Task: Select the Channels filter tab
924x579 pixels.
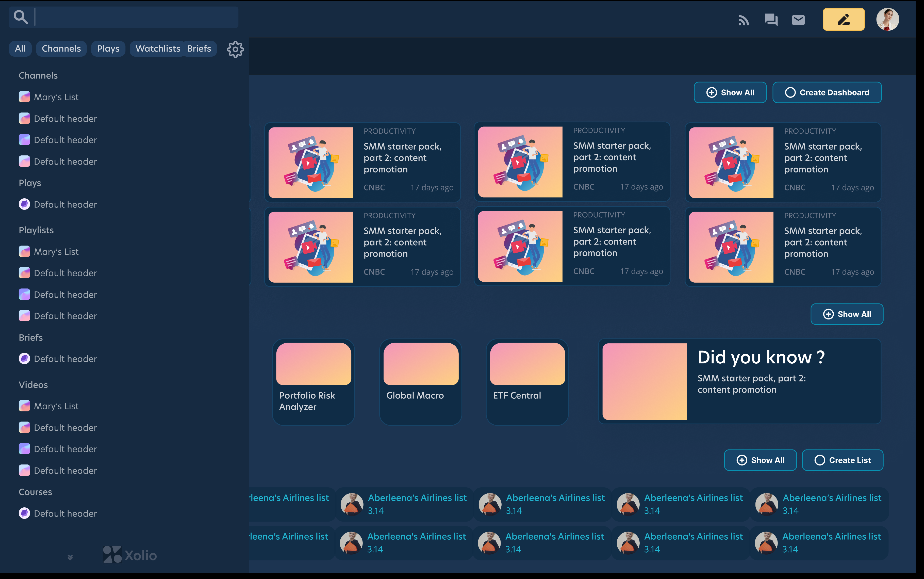Action: [x=61, y=49]
